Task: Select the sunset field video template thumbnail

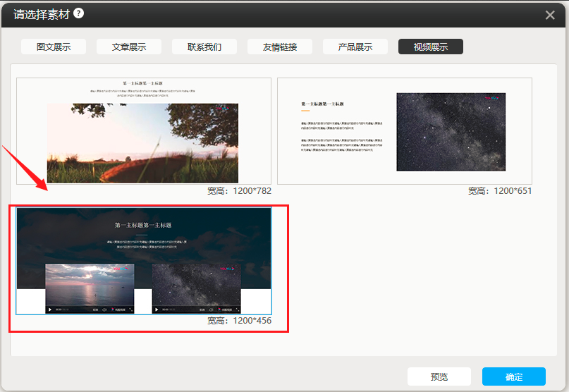Action: (143, 130)
